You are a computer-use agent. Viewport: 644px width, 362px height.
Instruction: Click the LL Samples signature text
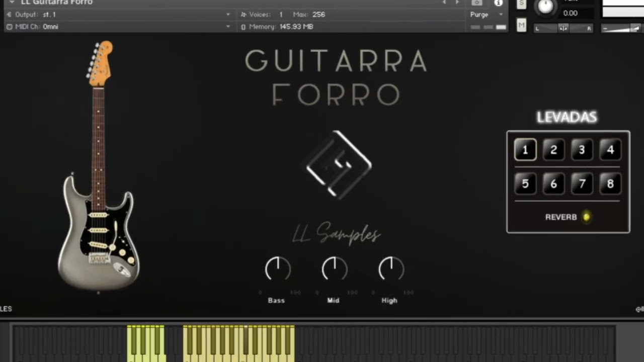click(x=336, y=234)
